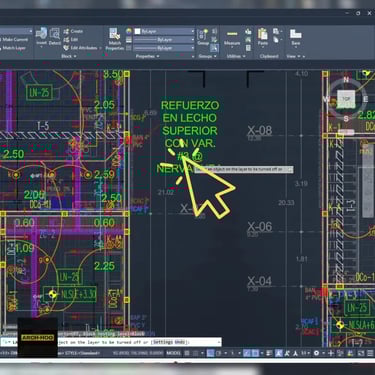The image size is (375, 375).
Task: Open the annotation scale dropdown in status bar
Action: (x=305, y=353)
